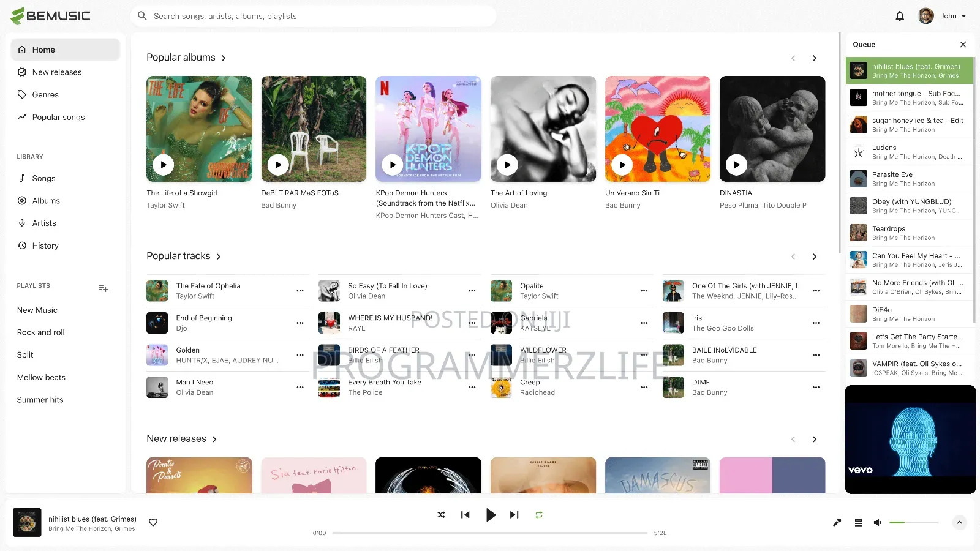980x551 pixels.
Task: Go to New releases in sidebar
Action: (x=65, y=72)
